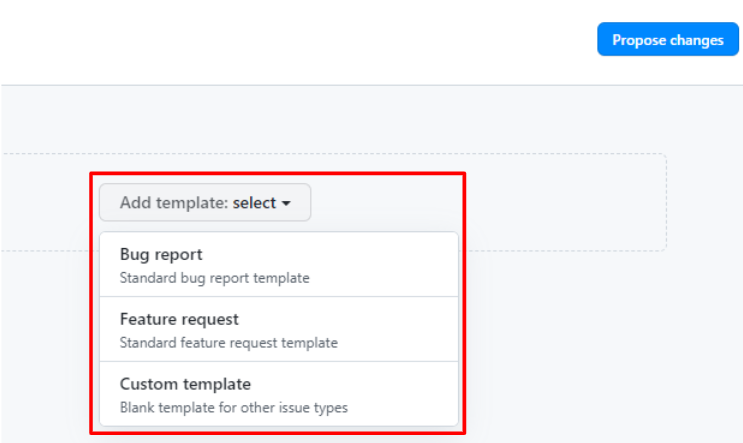Click the Propose changes button

click(668, 39)
